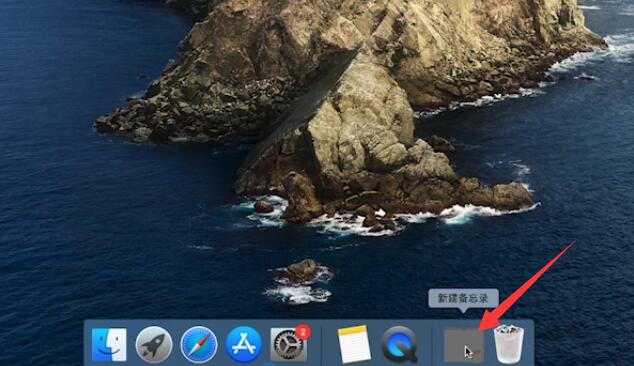Viewport: 634px width, 366px height.
Task: Open System Preferences gear icon
Action: [288, 345]
